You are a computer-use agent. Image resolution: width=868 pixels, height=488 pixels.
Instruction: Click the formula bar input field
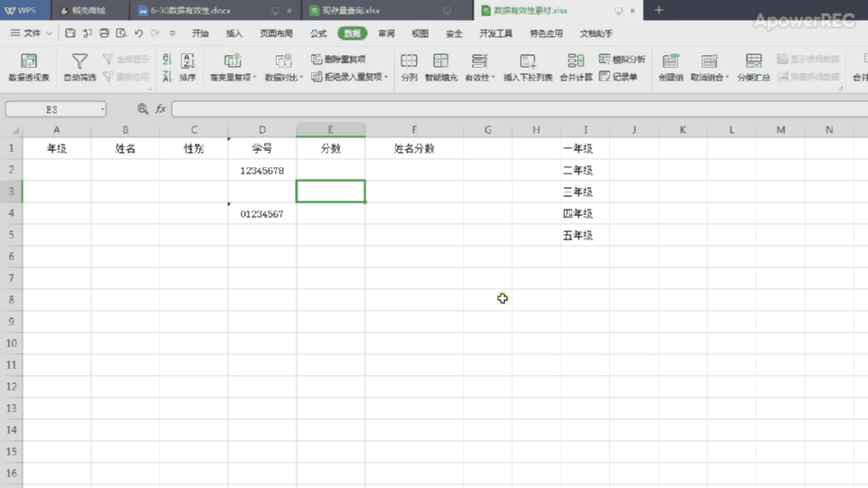click(515, 108)
